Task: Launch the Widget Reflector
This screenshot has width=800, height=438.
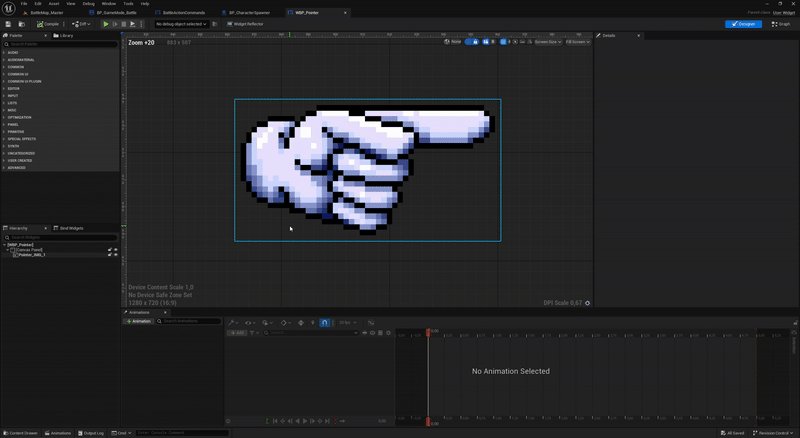Action: [245, 24]
